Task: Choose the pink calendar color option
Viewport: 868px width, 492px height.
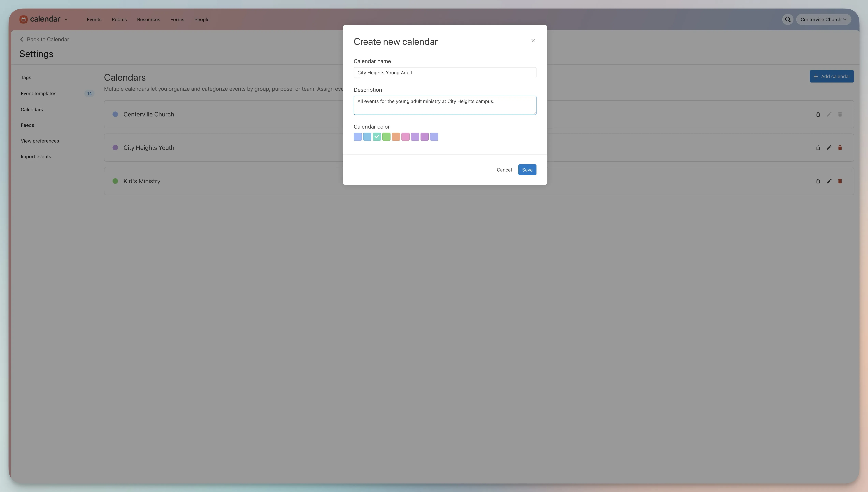Action: click(x=405, y=137)
